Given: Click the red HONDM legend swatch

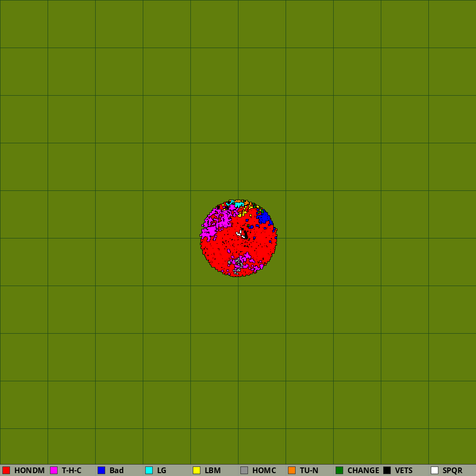Looking at the screenshot, I should tap(6, 470).
